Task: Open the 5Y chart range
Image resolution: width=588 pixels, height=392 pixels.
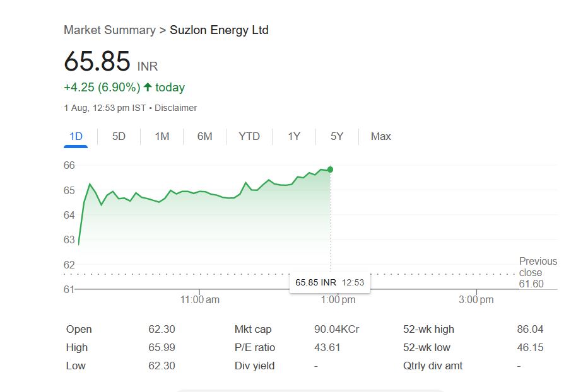Action: coord(337,137)
